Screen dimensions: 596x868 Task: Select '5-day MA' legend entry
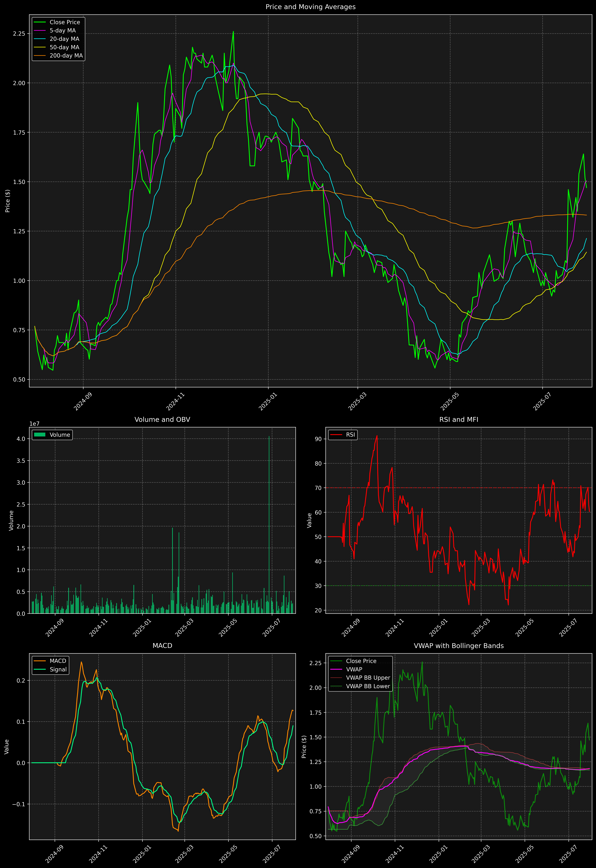coord(63,31)
